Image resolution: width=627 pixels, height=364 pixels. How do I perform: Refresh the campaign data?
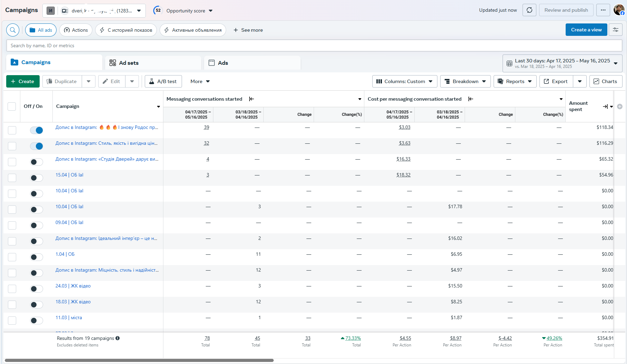pyautogui.click(x=529, y=10)
